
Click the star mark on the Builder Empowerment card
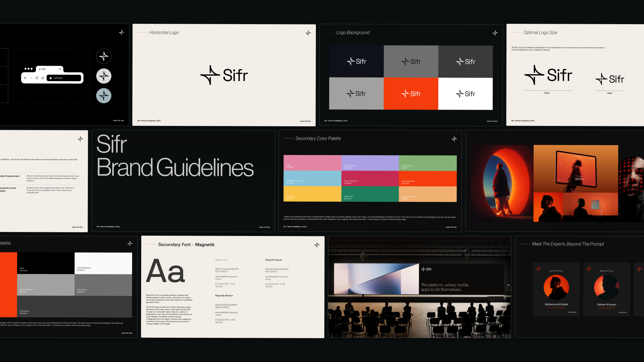(x=80, y=139)
